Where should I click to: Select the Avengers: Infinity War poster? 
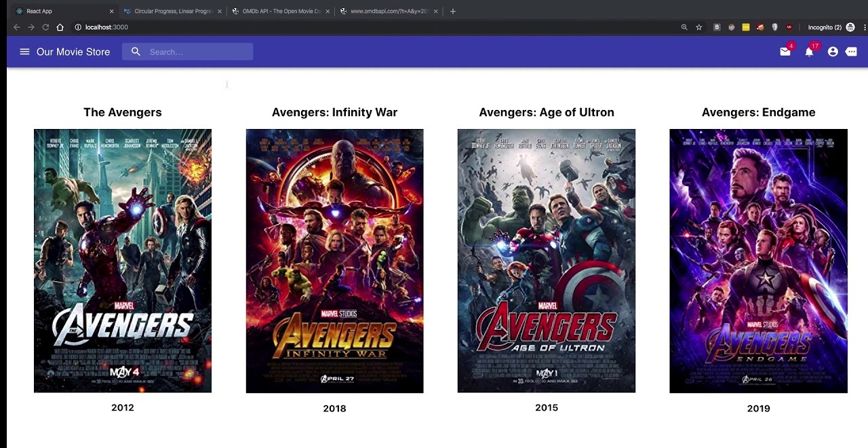point(334,261)
